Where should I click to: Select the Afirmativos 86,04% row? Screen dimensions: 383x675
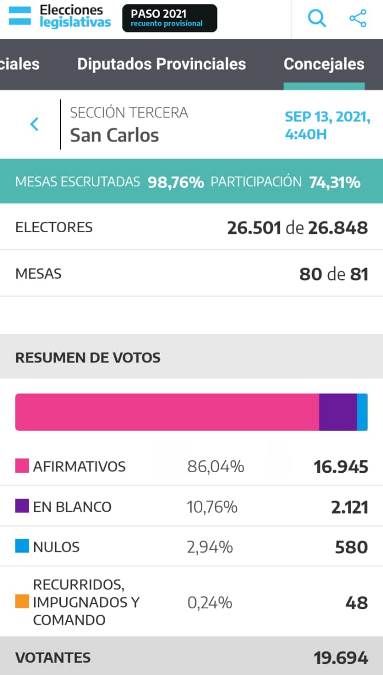(192, 466)
